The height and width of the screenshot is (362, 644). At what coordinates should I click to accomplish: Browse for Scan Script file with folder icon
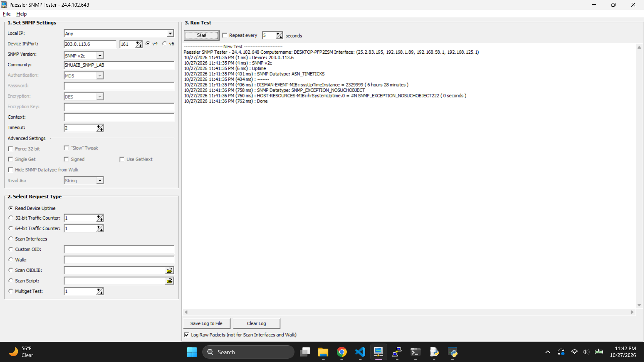point(169,281)
